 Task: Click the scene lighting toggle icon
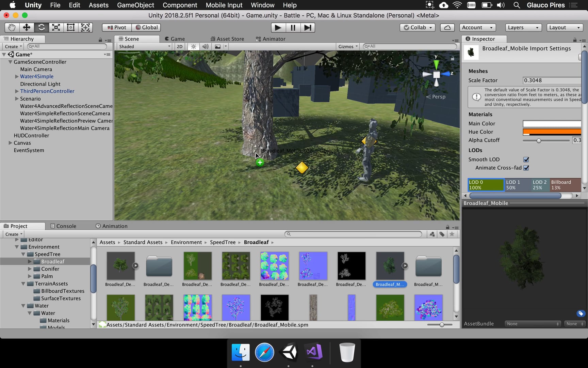[x=193, y=46]
